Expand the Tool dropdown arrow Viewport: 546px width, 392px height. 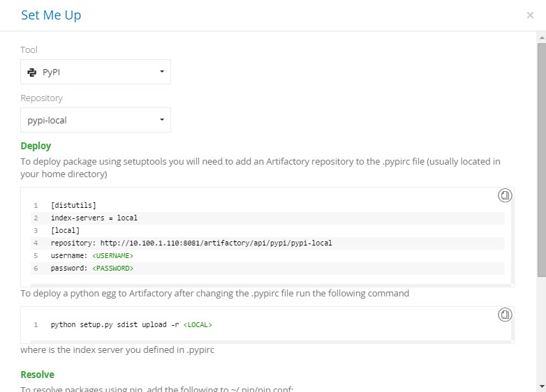click(x=161, y=72)
